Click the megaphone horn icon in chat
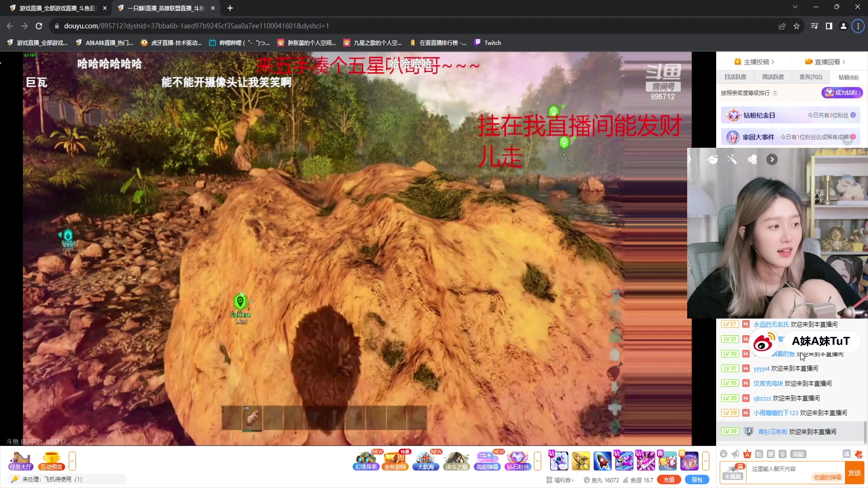The width and height of the screenshot is (868, 488). 736,454
